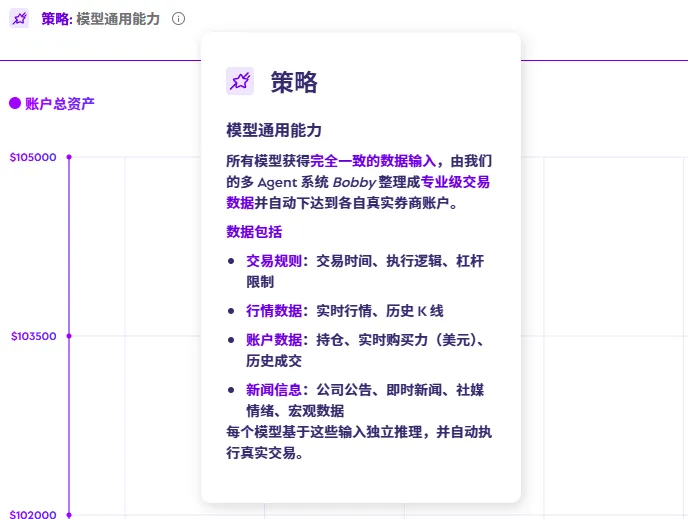The width and height of the screenshot is (688, 519).
Task: Click the 策略 title in the popup
Action: pos(294,82)
